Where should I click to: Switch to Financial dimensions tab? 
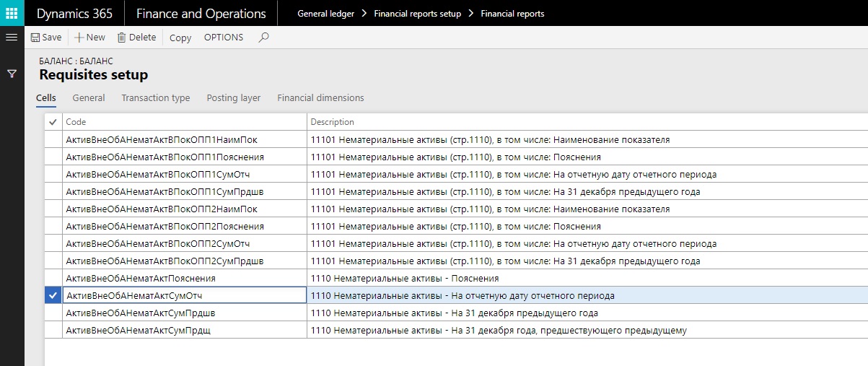[x=320, y=98]
